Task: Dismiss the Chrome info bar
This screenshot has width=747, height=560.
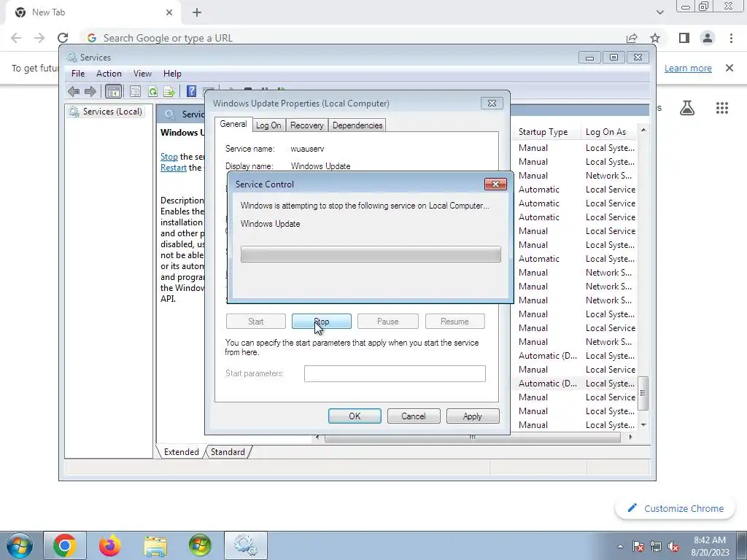Action: (729, 68)
